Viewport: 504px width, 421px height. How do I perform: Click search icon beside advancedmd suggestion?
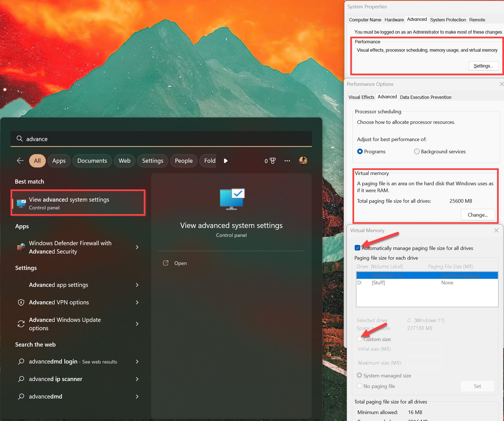point(21,396)
